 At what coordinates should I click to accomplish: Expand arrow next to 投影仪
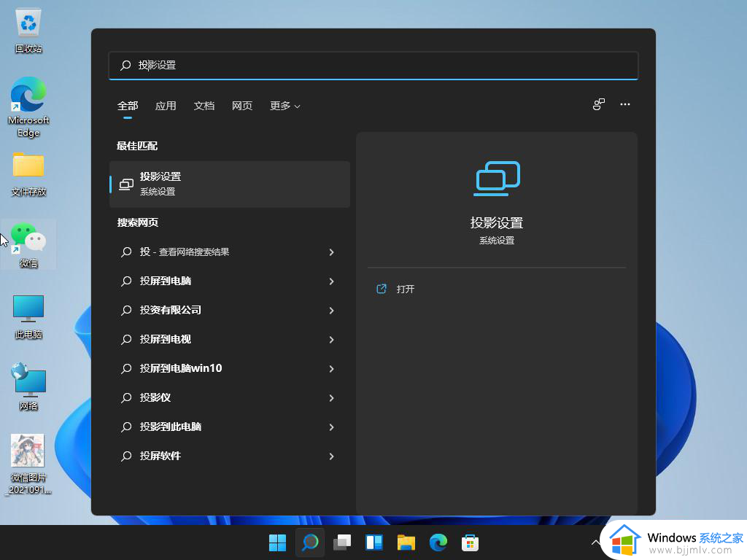[x=332, y=397]
